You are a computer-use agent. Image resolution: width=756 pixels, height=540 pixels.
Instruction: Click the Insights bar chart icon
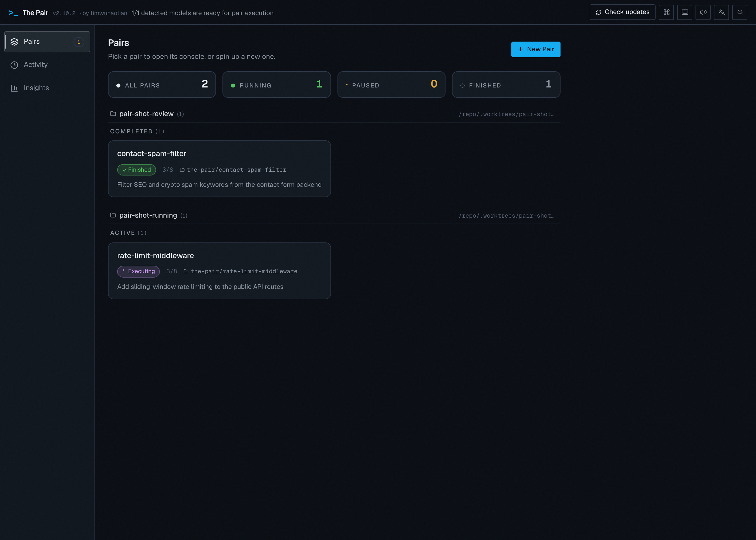(14, 88)
